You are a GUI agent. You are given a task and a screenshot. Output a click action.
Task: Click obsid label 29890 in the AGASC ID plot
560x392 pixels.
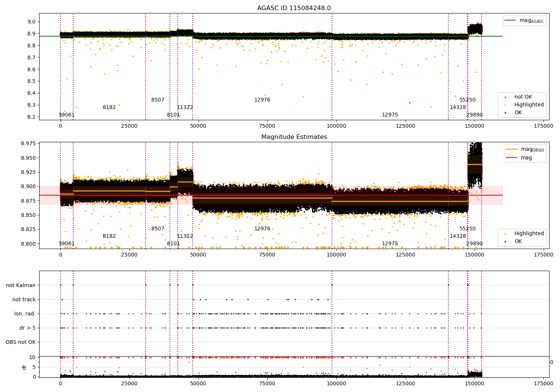(475, 115)
